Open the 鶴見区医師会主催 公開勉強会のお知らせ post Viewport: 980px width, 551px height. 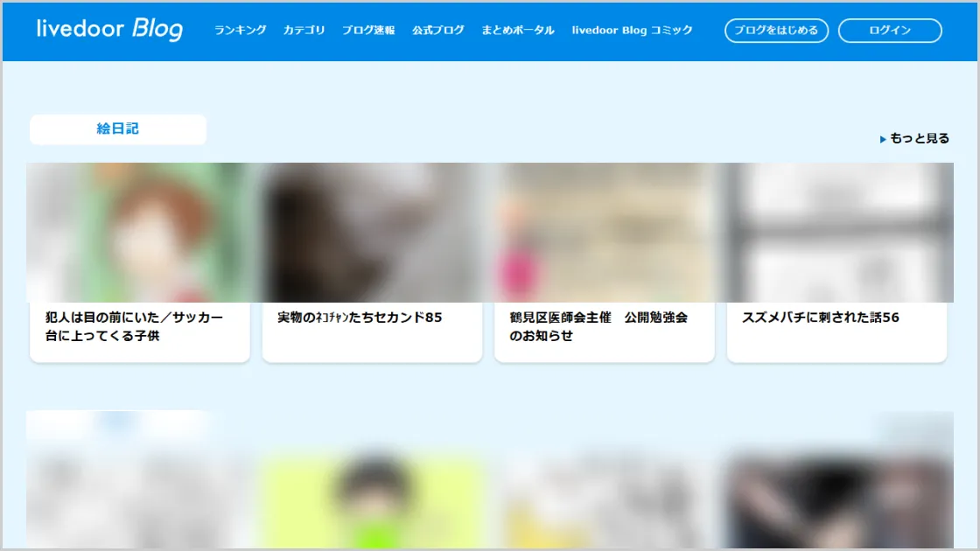tap(604, 327)
